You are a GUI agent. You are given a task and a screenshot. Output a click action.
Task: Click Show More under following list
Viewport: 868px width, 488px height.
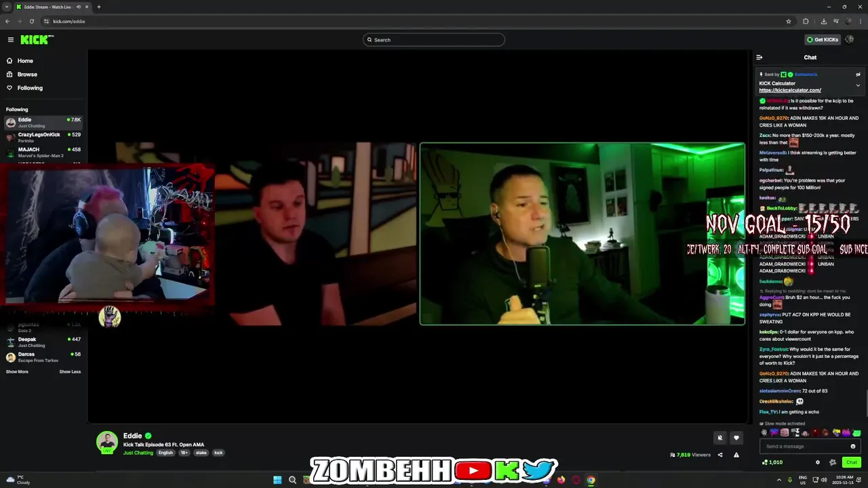pos(17,371)
